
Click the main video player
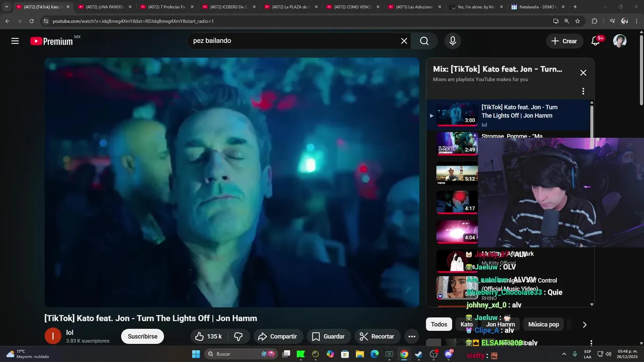tap(232, 182)
